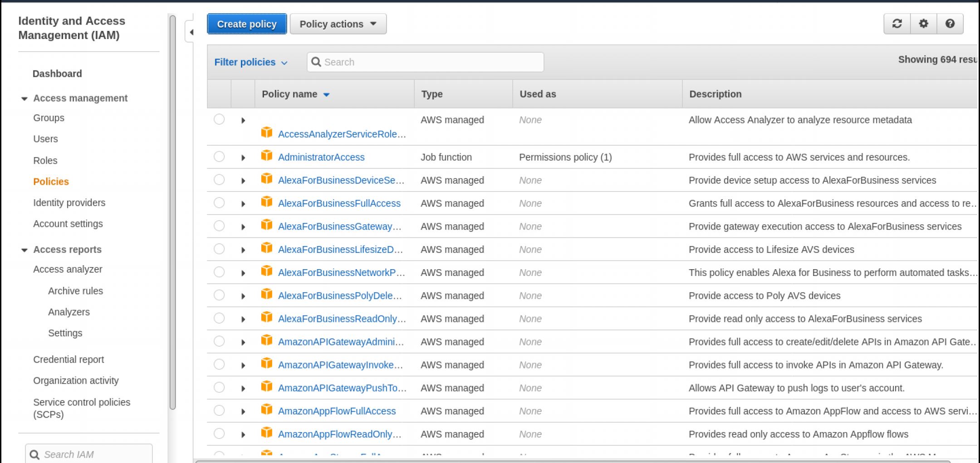Click the help question mark icon

(950, 24)
